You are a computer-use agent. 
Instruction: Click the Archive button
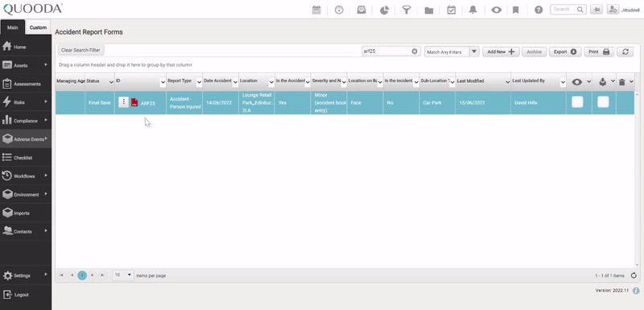[x=534, y=52]
